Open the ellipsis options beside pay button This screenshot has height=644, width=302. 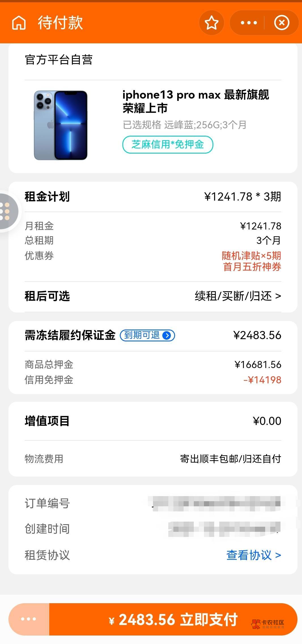click(29, 619)
